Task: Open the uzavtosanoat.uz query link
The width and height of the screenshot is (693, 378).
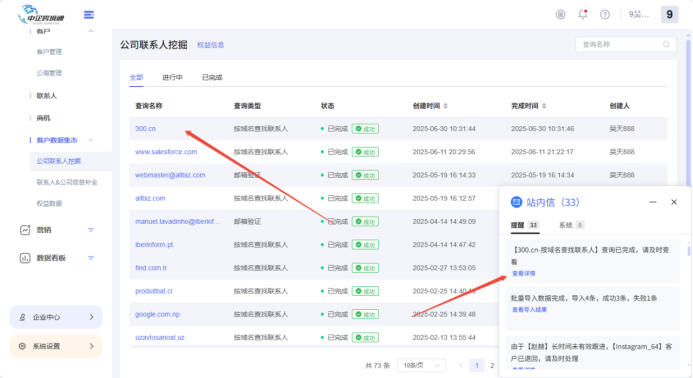Action: pos(160,337)
